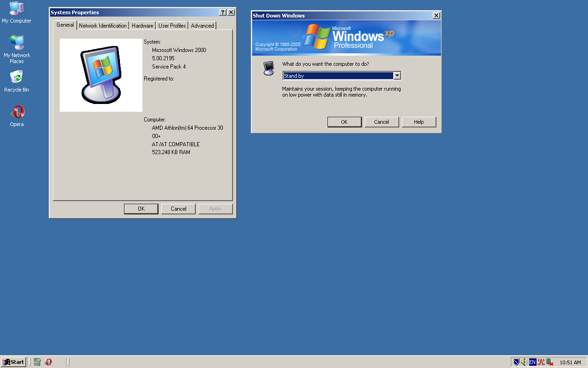Click the Windows monitor logo image
The width and height of the screenshot is (588, 368).
(101, 75)
